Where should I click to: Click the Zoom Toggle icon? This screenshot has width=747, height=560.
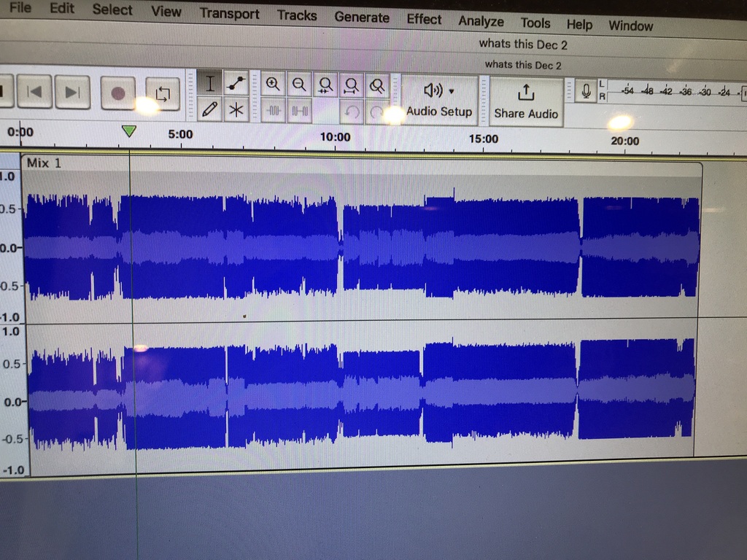377,87
